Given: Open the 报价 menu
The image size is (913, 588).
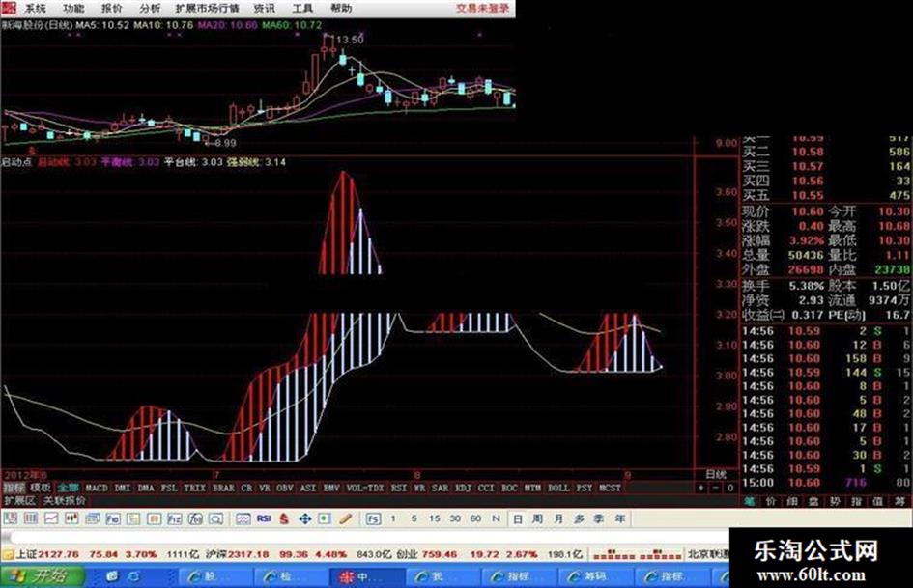Looking at the screenshot, I should point(112,8).
